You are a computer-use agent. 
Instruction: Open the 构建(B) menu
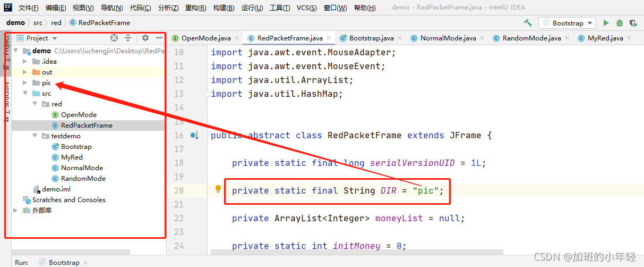(224, 8)
